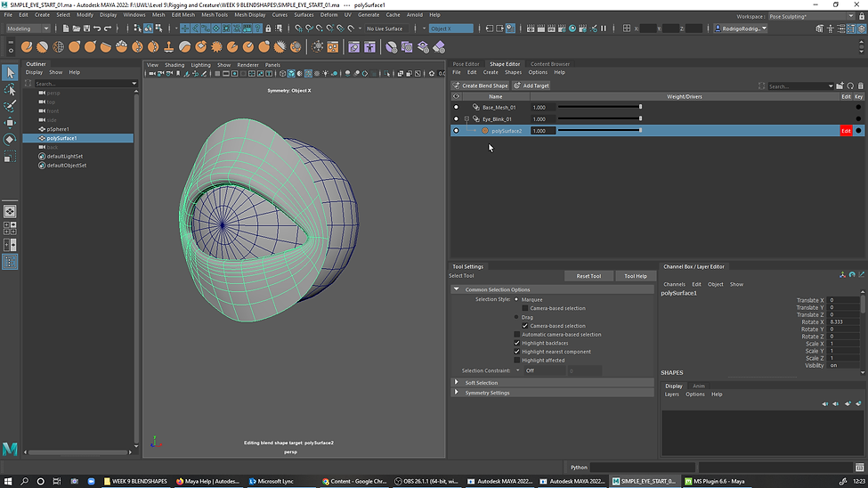Viewport: 868px width, 488px height.
Task: Click the Add Target button
Action: [x=531, y=85]
